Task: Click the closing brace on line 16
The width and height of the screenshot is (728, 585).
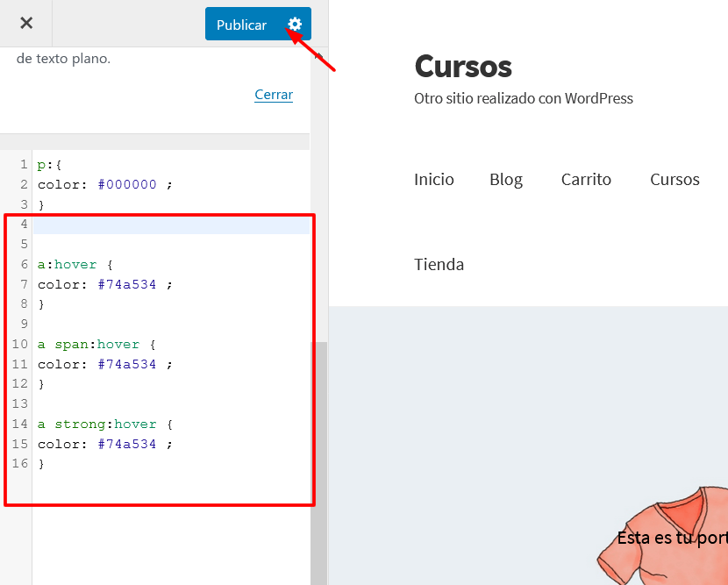Action: click(41, 464)
